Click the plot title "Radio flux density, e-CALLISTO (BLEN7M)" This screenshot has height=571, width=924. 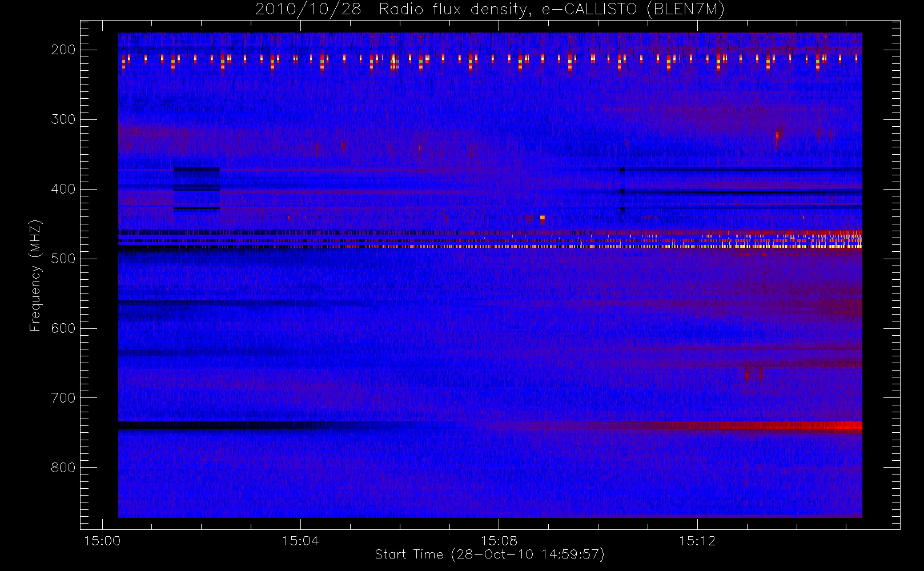click(552, 10)
